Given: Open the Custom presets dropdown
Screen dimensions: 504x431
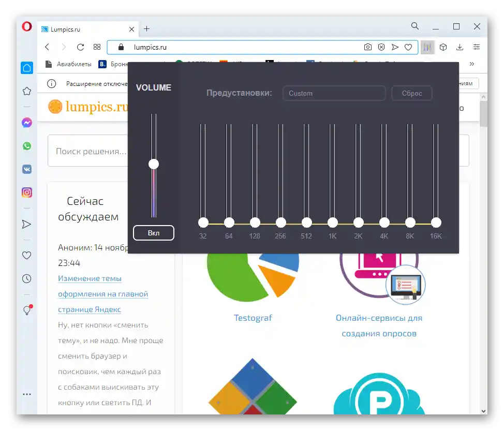Looking at the screenshot, I should 334,93.
